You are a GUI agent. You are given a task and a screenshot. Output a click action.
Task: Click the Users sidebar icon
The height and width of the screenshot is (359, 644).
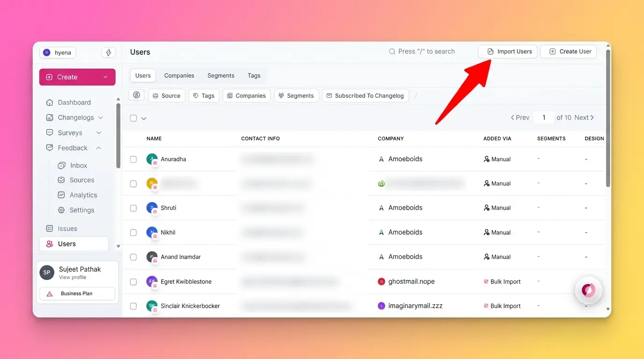[50, 244]
